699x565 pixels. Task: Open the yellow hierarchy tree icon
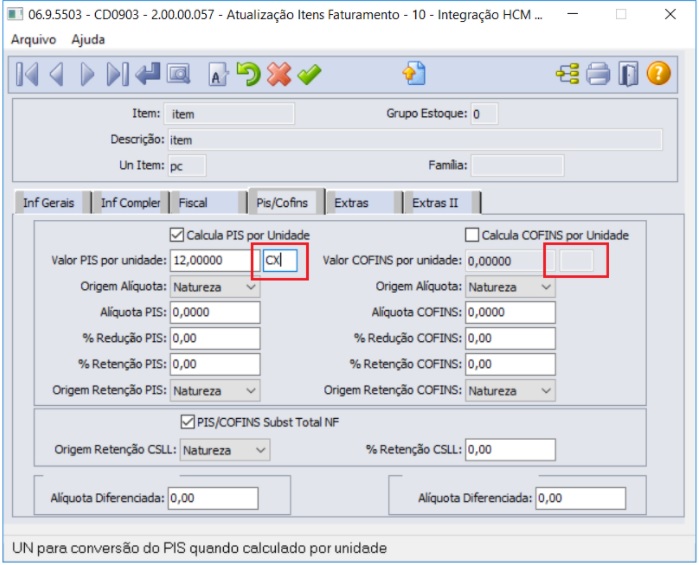(567, 74)
